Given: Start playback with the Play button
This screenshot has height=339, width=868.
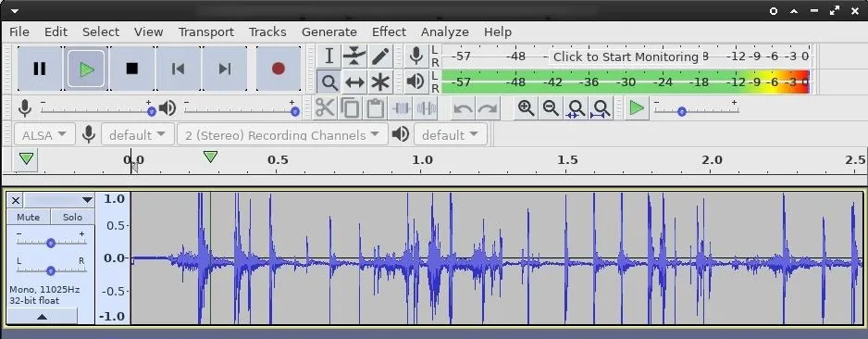Looking at the screenshot, I should pos(86,69).
